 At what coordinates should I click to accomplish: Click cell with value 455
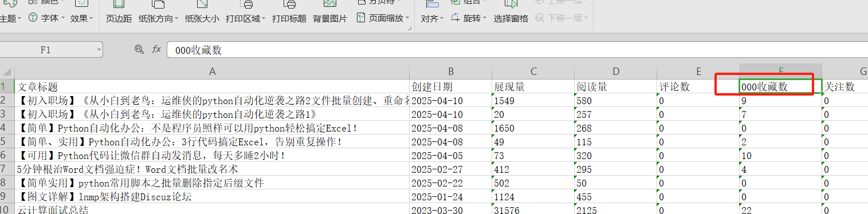coord(616,196)
